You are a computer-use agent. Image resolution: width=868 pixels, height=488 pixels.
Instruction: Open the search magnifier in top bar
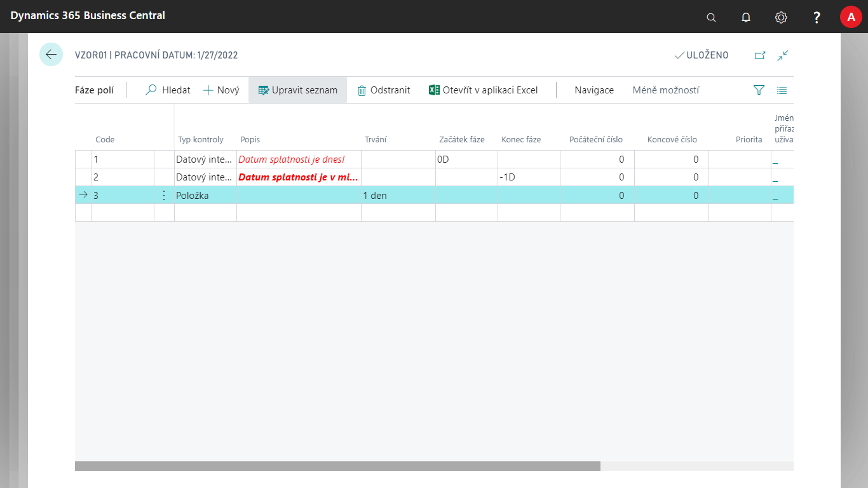coord(711,17)
